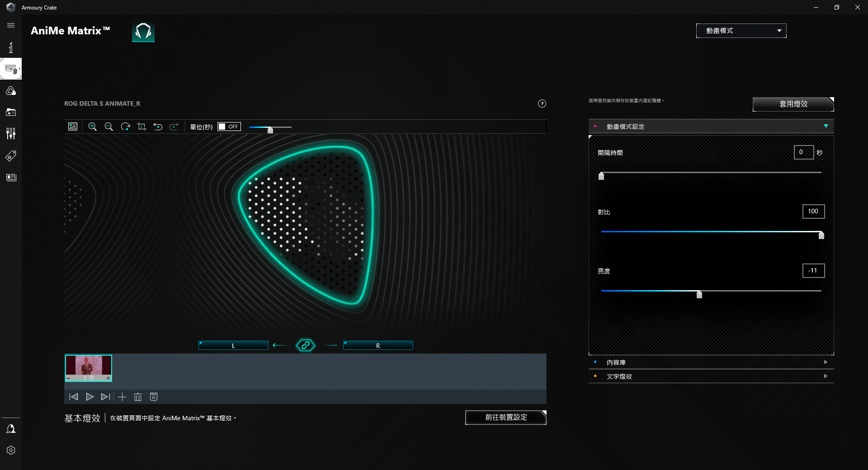Decrease repeat count with thumbnail minus
Viewport: 868px width, 470px height.
tap(68, 378)
